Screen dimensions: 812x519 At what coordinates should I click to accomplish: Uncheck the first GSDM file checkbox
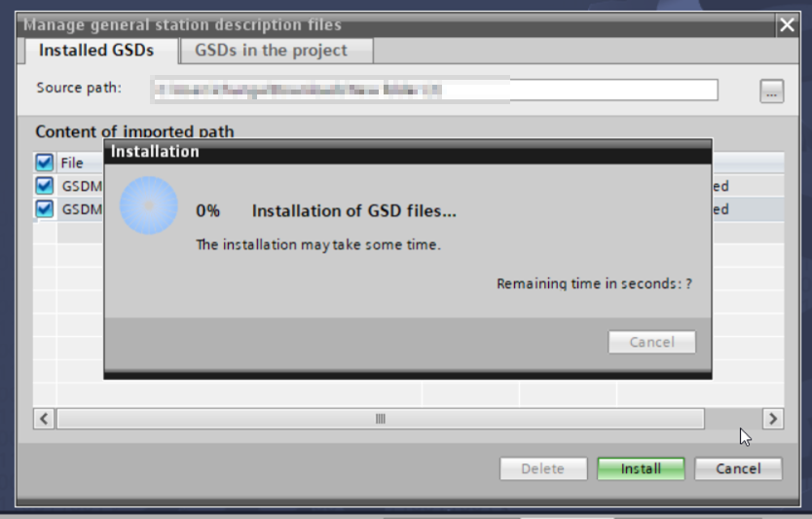click(45, 185)
